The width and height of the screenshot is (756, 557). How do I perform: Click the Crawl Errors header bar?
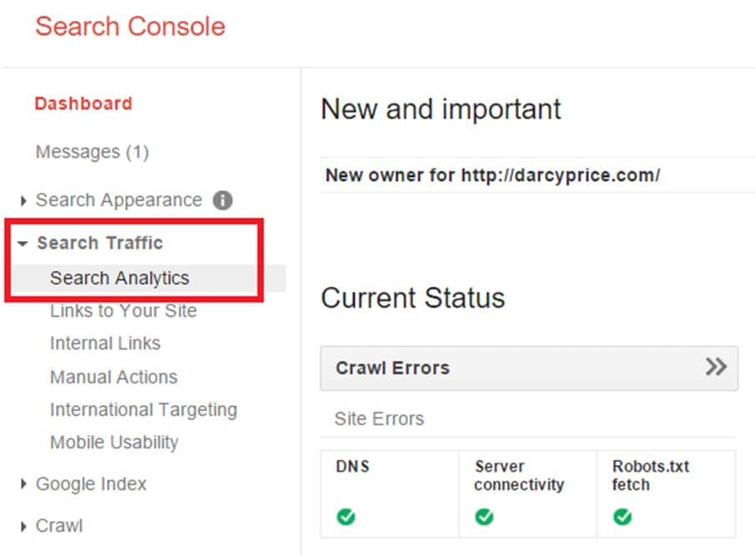pyautogui.click(x=501, y=368)
